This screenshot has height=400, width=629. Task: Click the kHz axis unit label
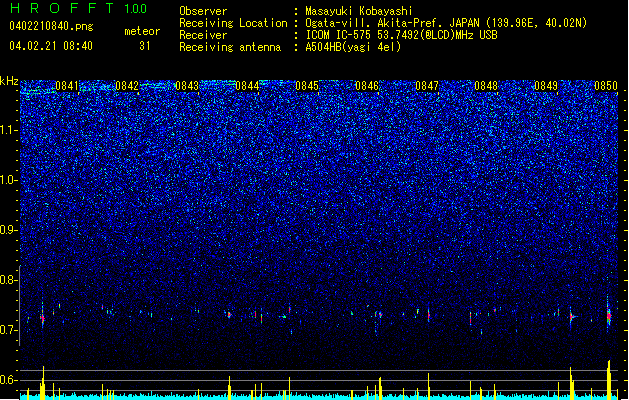(x=9, y=81)
